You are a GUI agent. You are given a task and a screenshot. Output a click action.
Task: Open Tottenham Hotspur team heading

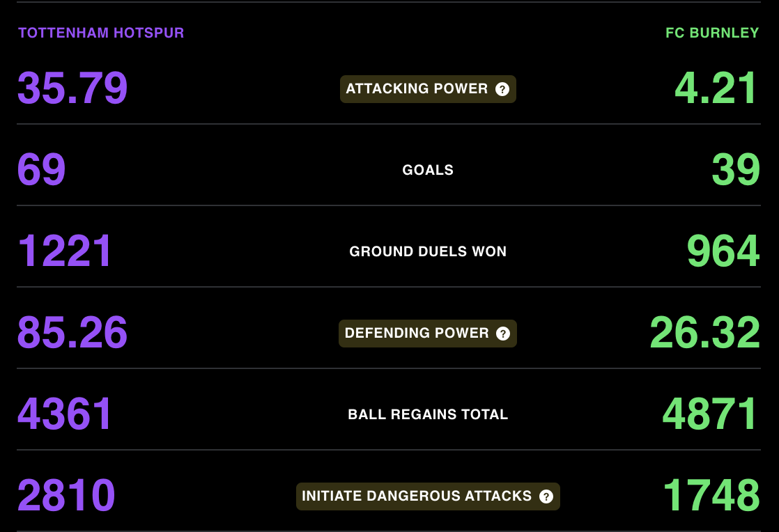click(101, 33)
